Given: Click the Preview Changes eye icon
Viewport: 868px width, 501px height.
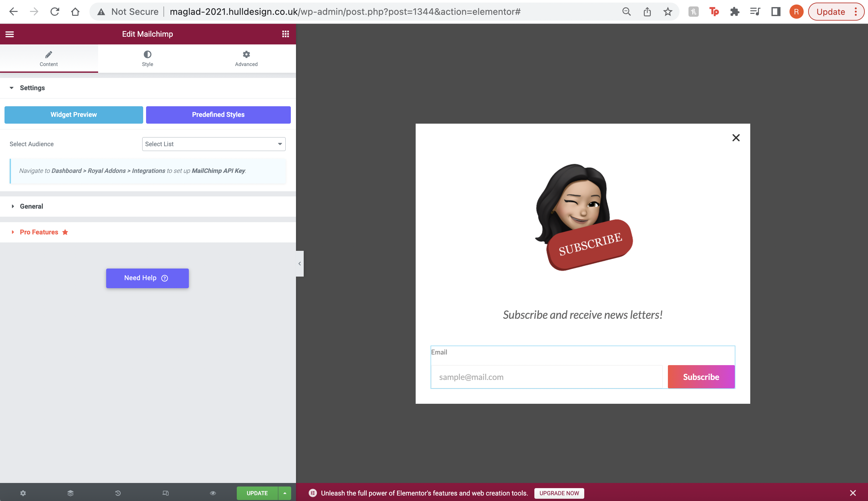Looking at the screenshot, I should pyautogui.click(x=213, y=493).
